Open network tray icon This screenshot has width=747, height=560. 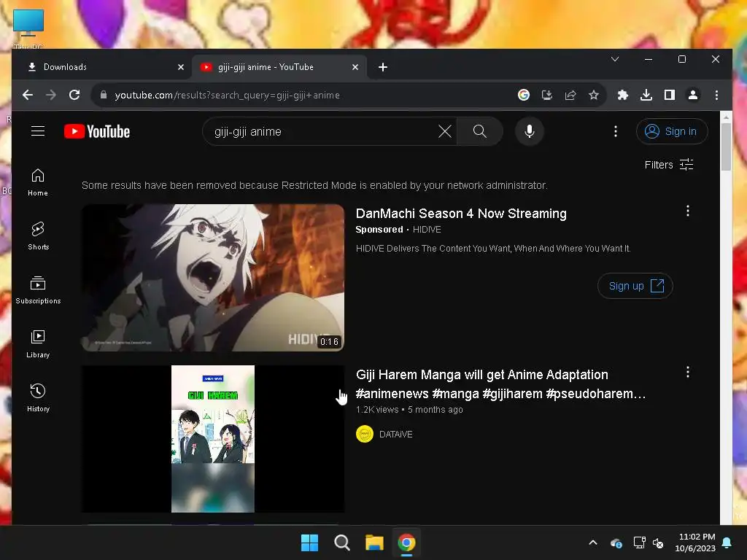639,542
